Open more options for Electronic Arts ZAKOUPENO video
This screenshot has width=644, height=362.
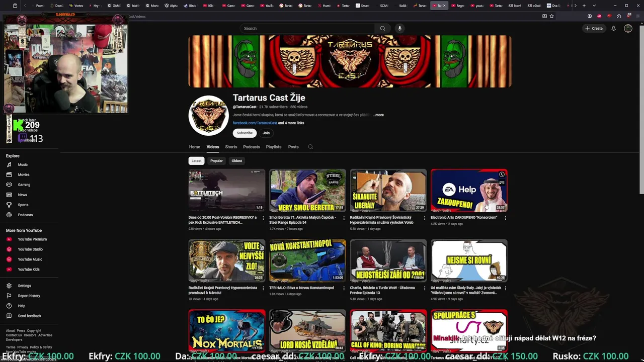505,218
